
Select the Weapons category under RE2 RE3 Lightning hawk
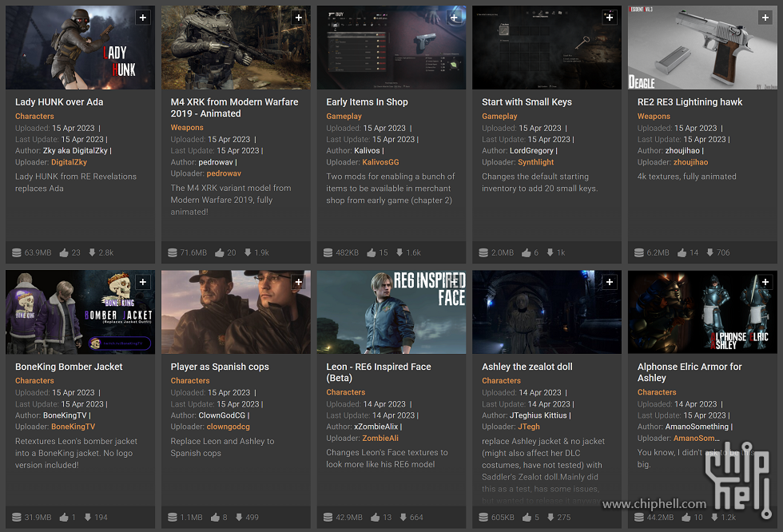pos(654,117)
